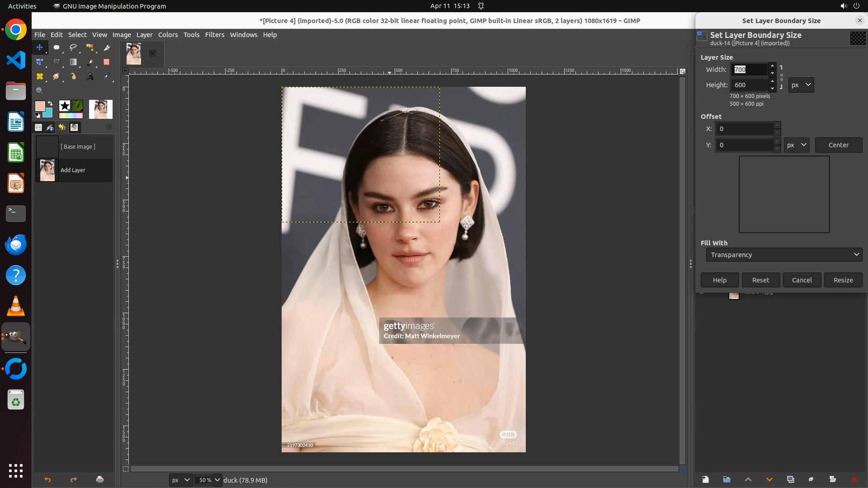Click the foreground color swatch
868x488 pixels.
coord(40,106)
